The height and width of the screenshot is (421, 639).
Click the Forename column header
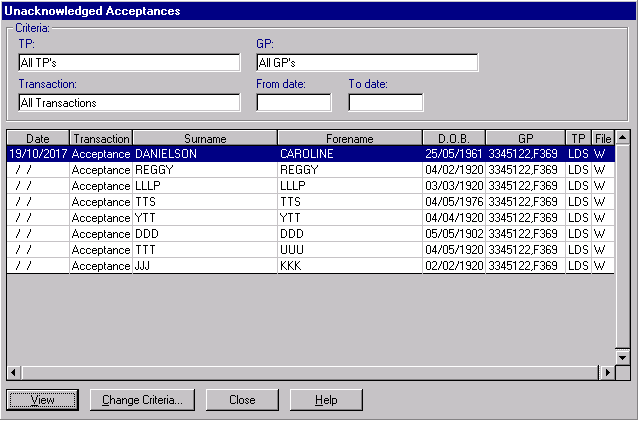coord(349,138)
